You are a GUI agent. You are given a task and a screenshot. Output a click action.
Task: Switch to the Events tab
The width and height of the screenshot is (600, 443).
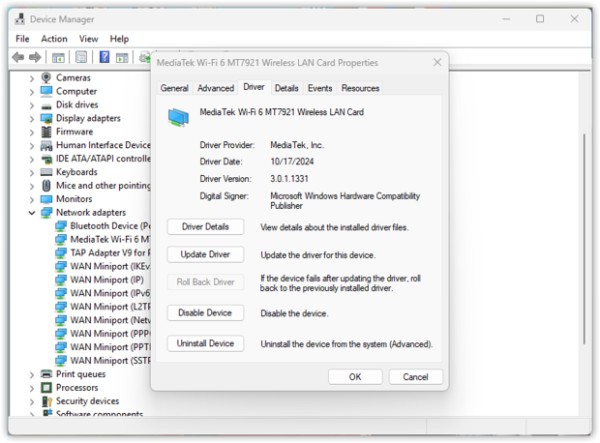point(320,88)
